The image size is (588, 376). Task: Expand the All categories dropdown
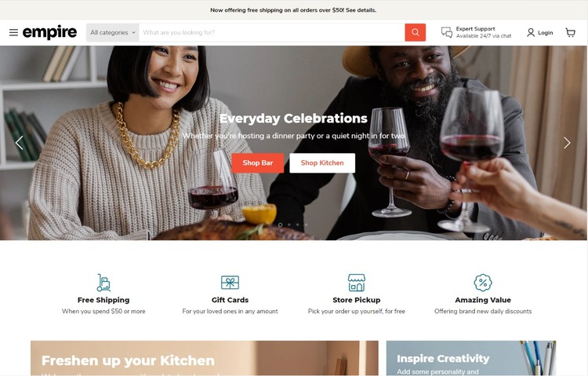(112, 32)
